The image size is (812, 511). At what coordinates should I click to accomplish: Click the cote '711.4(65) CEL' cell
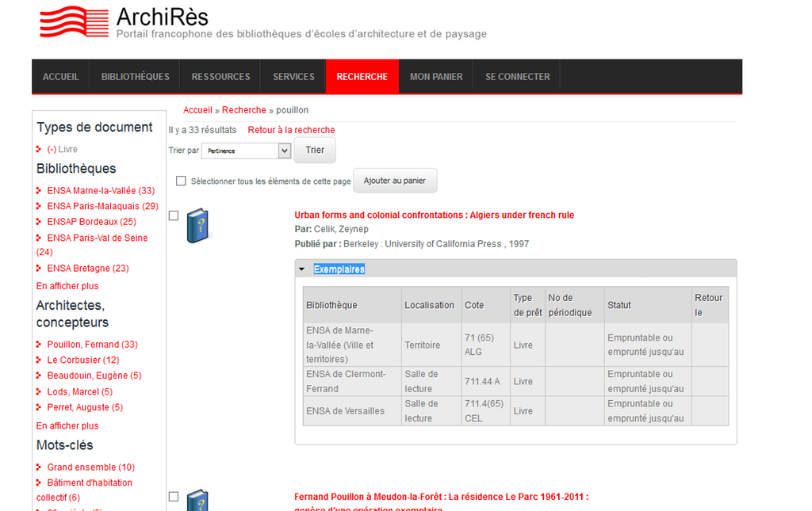point(486,411)
